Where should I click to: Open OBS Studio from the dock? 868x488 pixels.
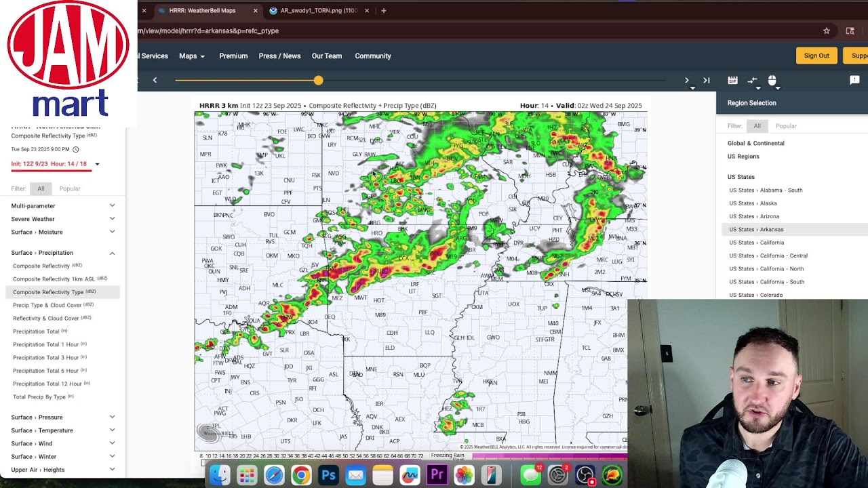coord(585,475)
